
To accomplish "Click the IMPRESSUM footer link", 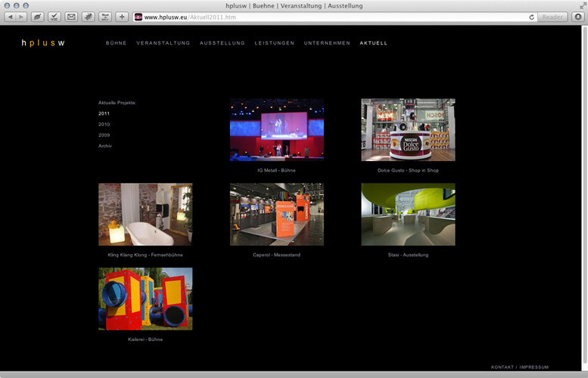I will click(x=534, y=367).
